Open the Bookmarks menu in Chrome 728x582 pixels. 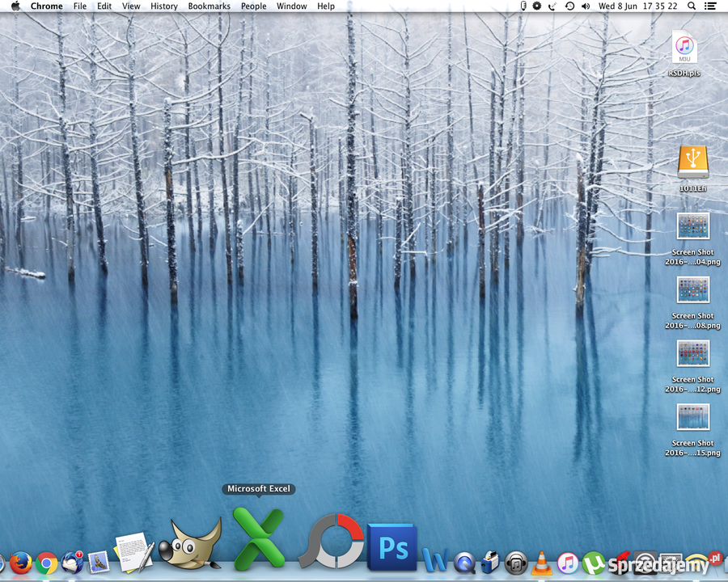209,6
